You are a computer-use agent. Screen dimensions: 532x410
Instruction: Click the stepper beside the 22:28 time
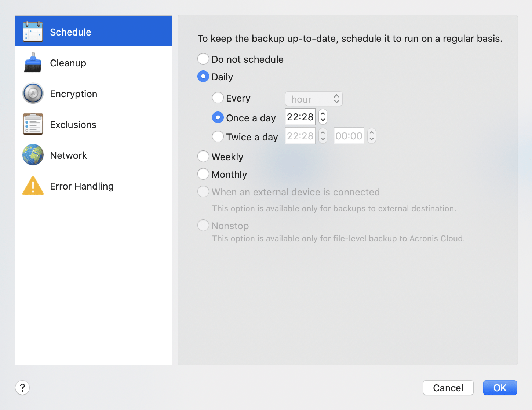322,117
